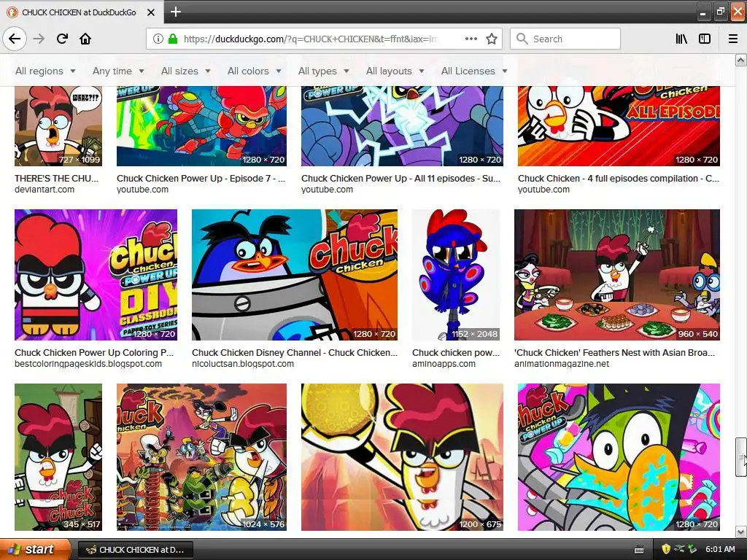Open the green parrot Power Up thumbnail
Viewport: 747px width, 560px height.
[619, 457]
